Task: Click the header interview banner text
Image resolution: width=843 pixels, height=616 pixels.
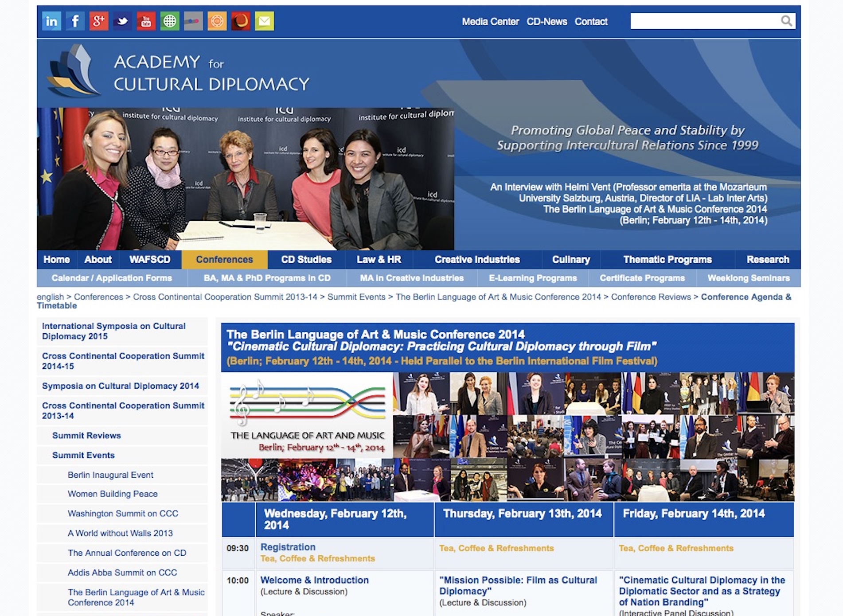Action: coord(628,203)
